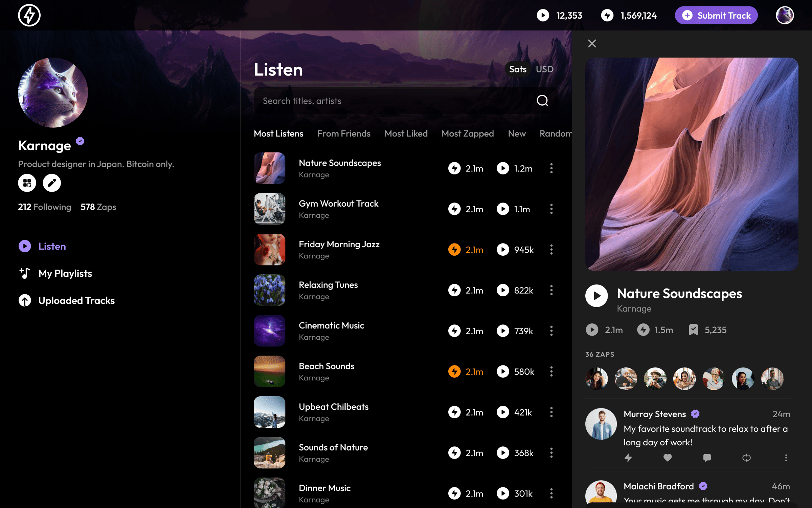
Task: Expand options menu on Murray Stevens' comment
Action: [786, 458]
